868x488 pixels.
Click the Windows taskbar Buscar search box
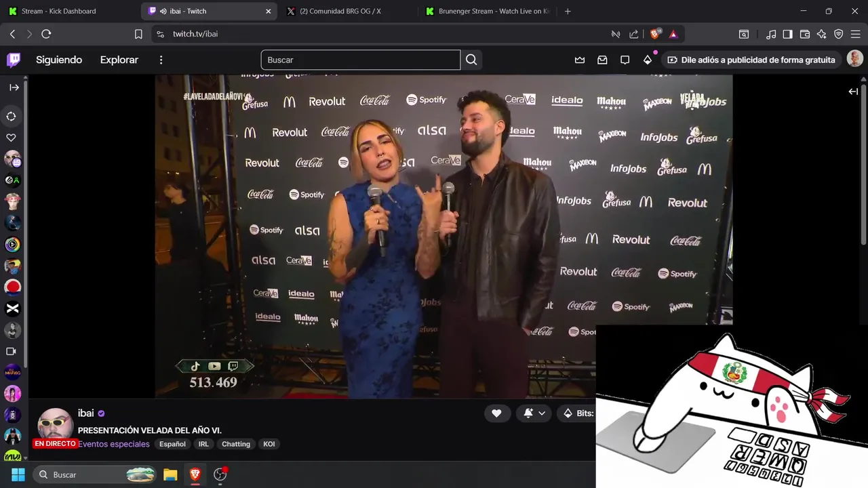click(95, 474)
